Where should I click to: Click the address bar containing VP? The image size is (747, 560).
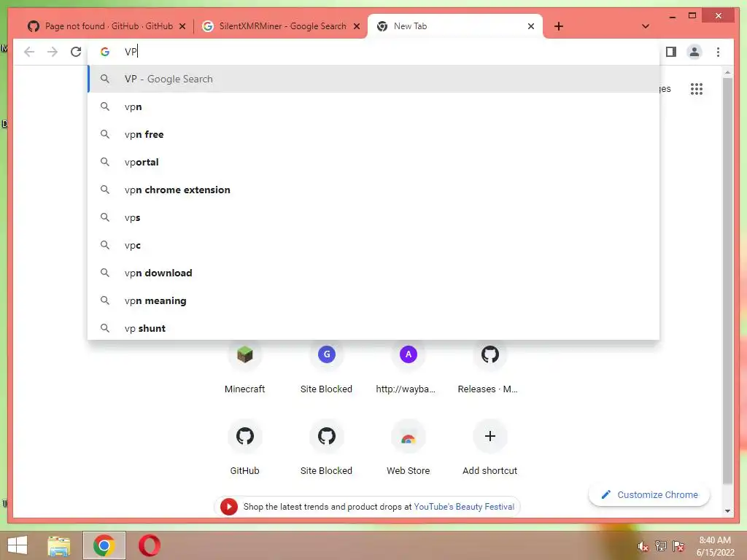click(x=374, y=52)
